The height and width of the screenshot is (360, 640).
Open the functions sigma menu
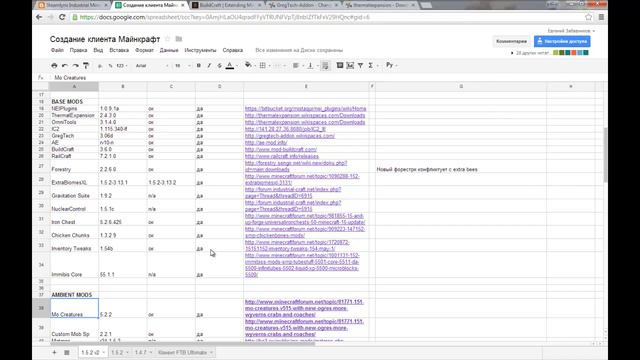[371, 65]
